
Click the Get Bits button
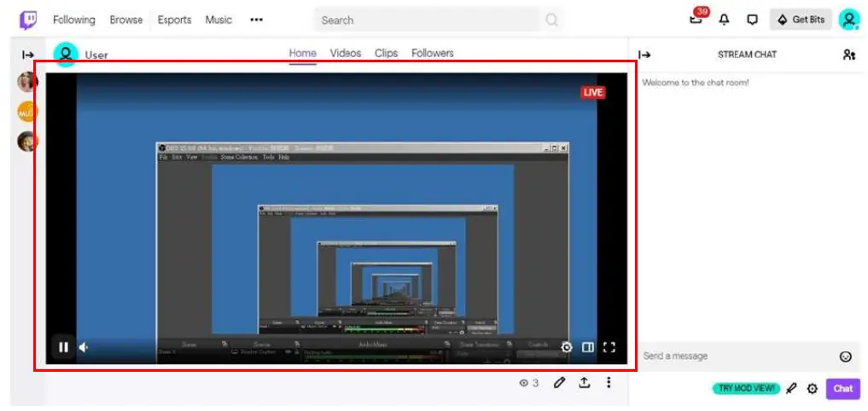pos(801,20)
